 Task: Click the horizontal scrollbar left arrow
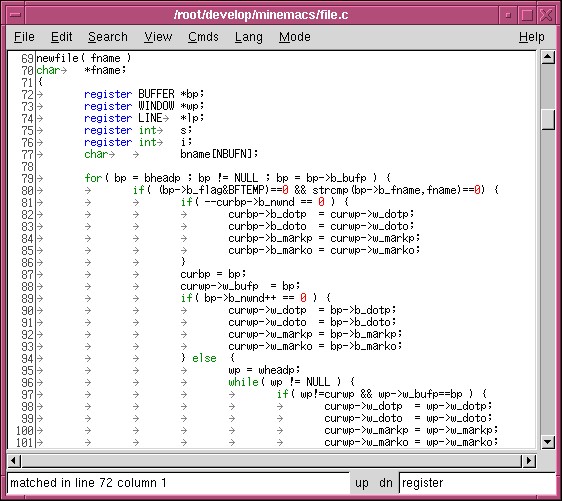(x=14, y=460)
